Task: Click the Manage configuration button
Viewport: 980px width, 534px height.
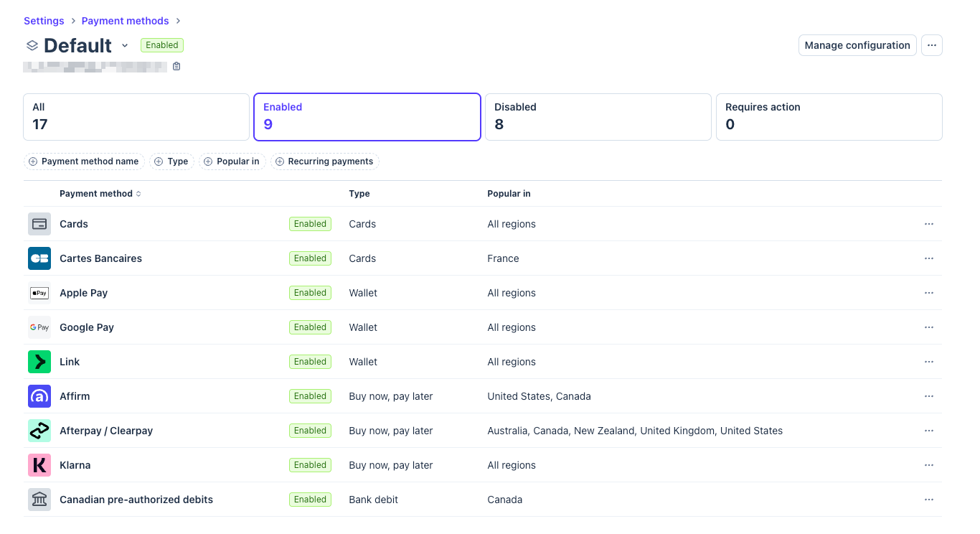Action: click(857, 45)
